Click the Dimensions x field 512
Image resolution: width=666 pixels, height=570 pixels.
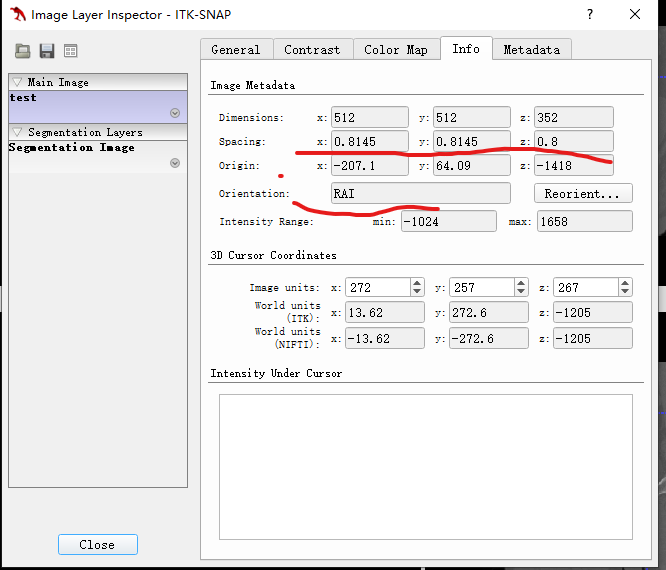(370, 117)
